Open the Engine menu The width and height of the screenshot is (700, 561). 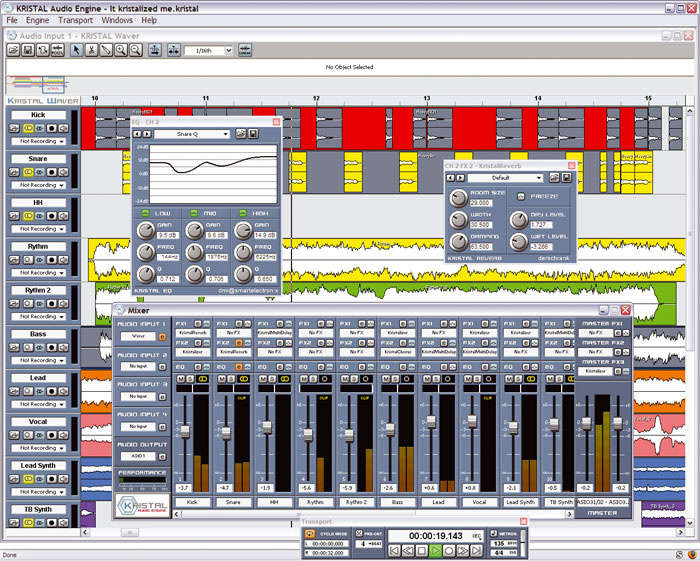38,20
